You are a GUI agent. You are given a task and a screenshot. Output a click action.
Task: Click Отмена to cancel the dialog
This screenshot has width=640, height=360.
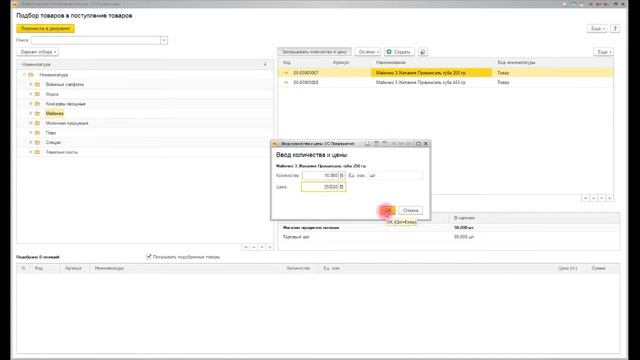click(x=411, y=211)
